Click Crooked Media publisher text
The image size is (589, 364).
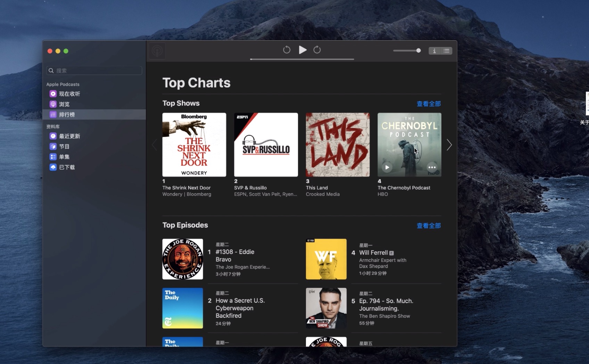[323, 194]
